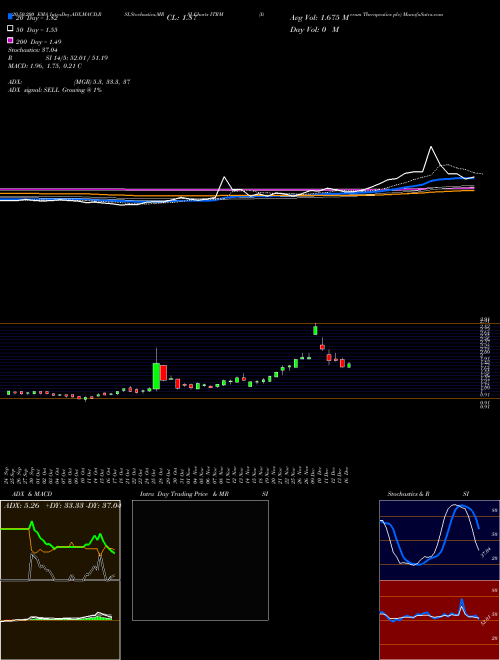Click the magenta 200 Day legend swatch
The image size is (500, 660).
tap(10, 40)
